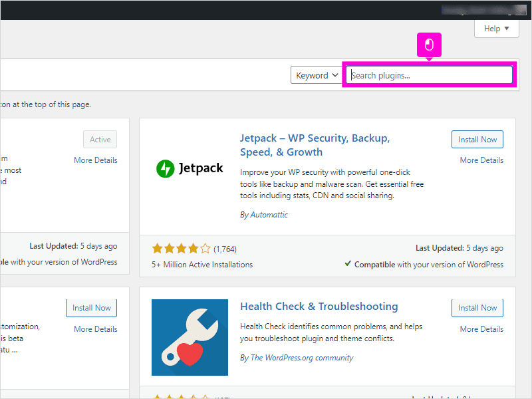This screenshot has width=532, height=399.
Task: Click Jetpack's 1,764 ratings count
Action: pos(225,249)
